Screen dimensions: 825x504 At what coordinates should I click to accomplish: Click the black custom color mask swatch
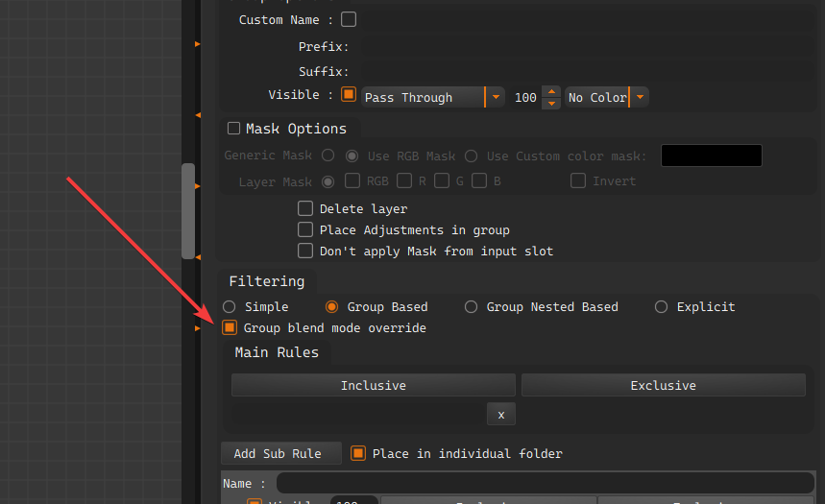point(711,156)
